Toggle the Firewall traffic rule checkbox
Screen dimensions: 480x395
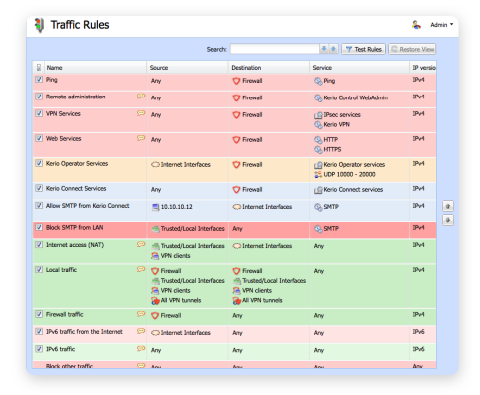click(x=39, y=314)
